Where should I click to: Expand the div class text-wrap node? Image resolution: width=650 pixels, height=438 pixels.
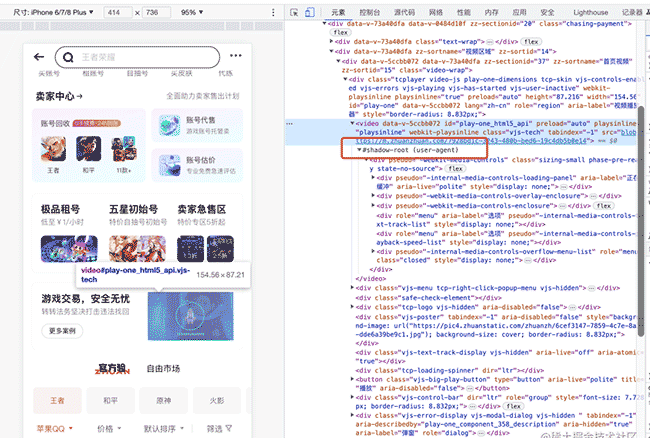coord(331,41)
